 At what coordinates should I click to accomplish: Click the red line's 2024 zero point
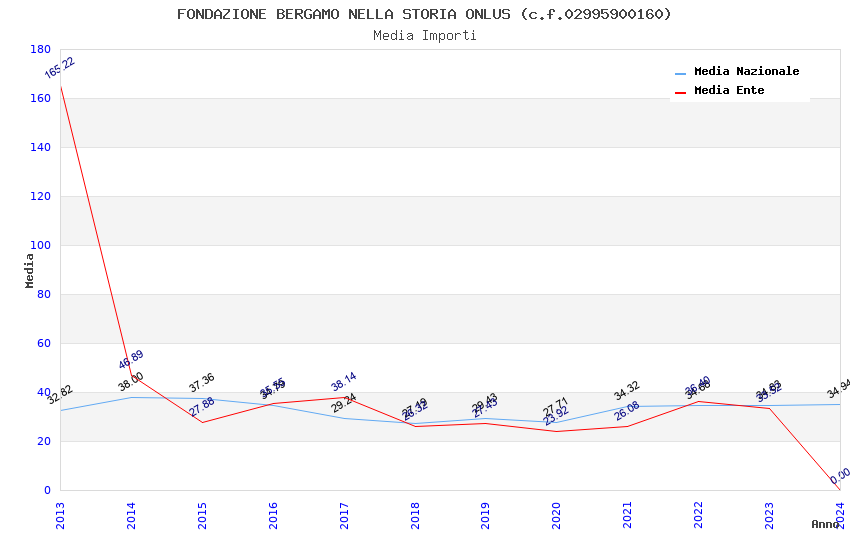(x=840, y=490)
